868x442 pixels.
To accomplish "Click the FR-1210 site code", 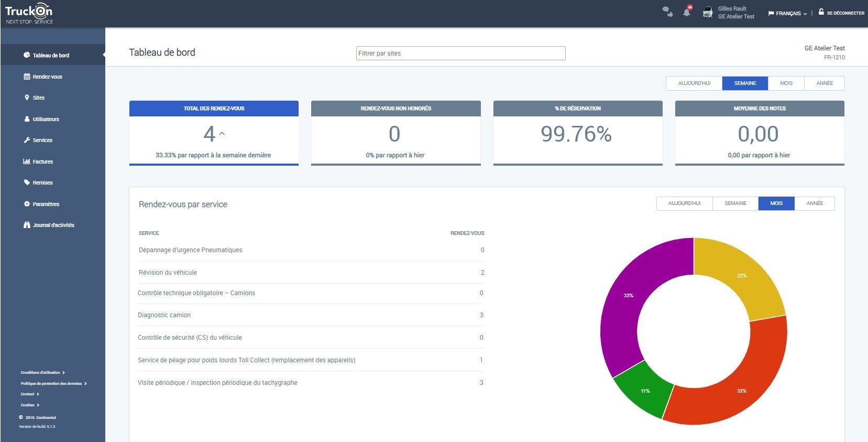I will tap(834, 58).
